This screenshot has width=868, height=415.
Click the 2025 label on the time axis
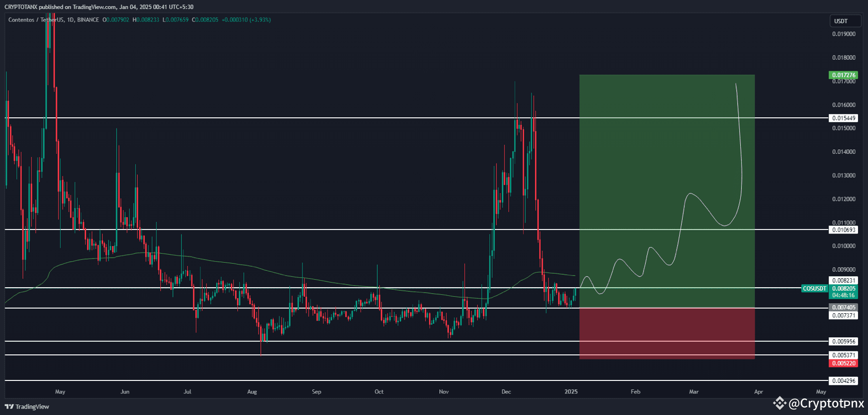[x=571, y=392]
